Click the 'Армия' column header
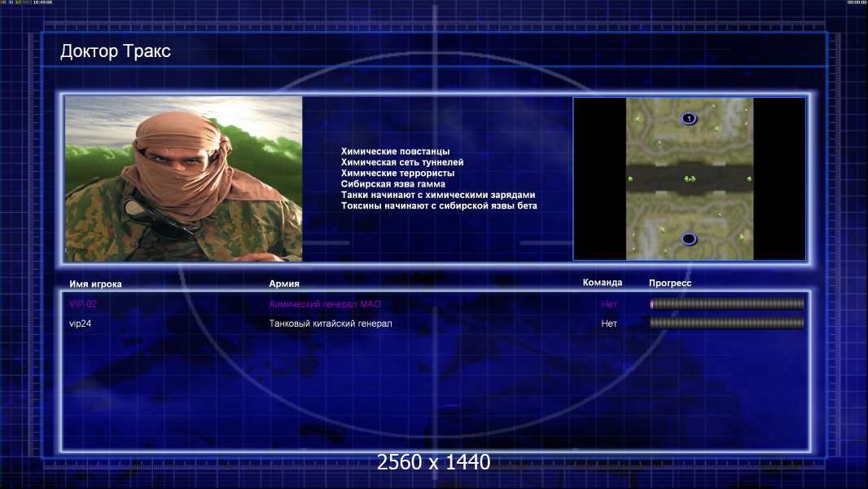Screen dimensions: 868x489 (x=284, y=284)
